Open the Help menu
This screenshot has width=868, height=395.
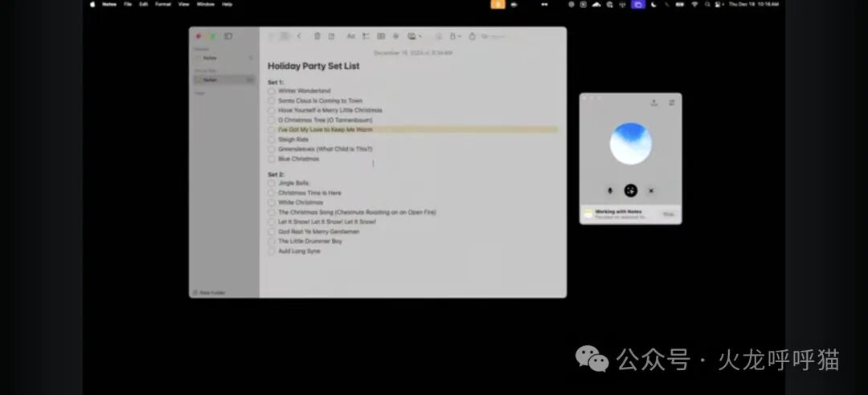[x=227, y=5]
